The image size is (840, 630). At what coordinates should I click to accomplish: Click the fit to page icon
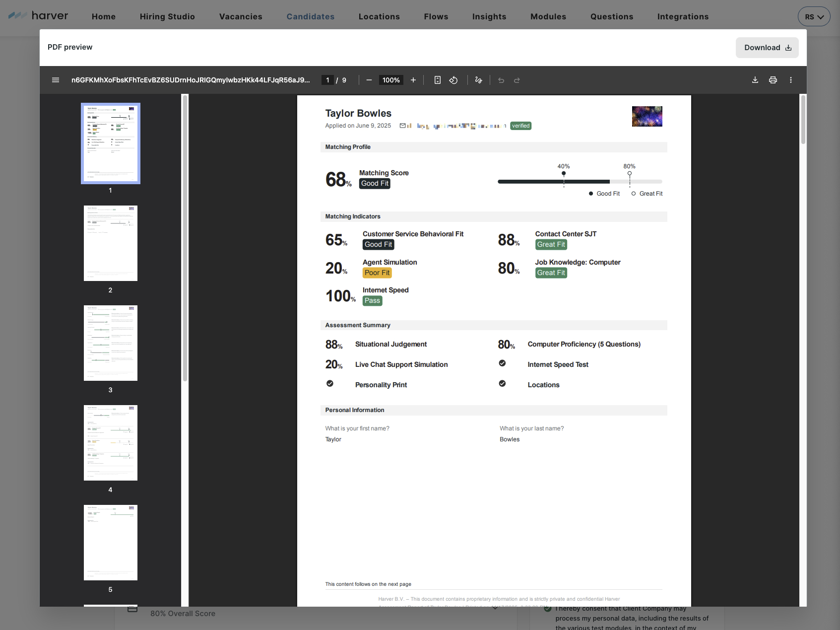[x=438, y=80]
